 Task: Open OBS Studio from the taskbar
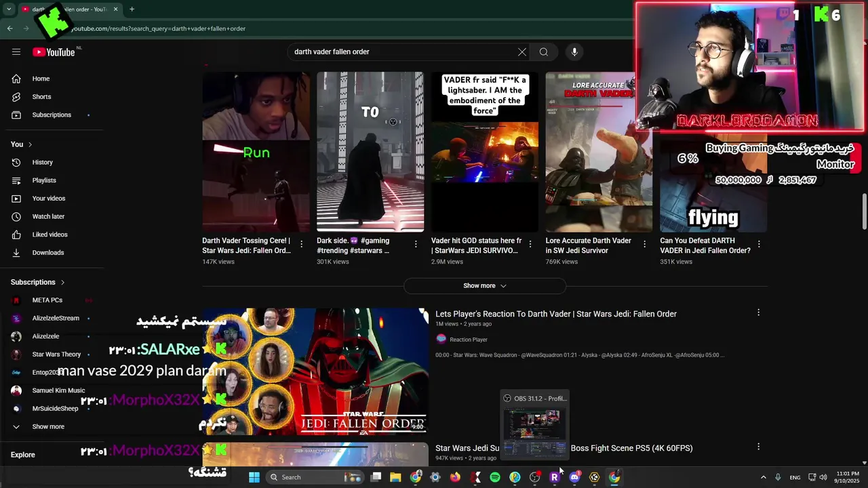coord(535,477)
